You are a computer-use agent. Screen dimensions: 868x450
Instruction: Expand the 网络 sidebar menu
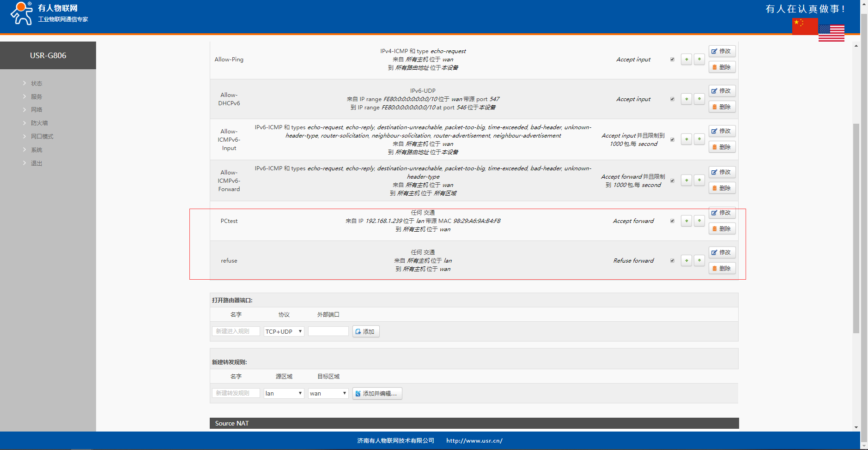36,110
